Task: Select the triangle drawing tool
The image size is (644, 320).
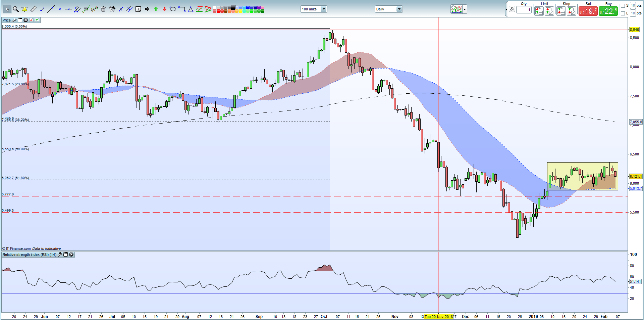Action: (x=191, y=9)
